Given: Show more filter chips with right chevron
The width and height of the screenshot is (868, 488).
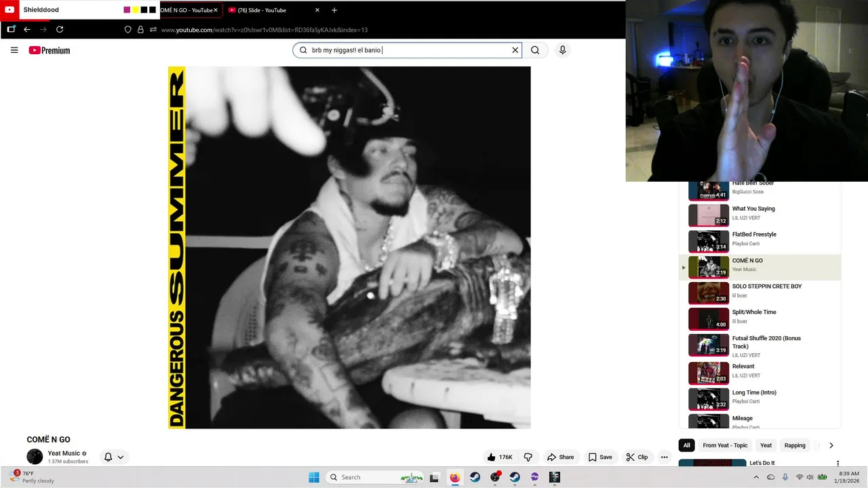Looking at the screenshot, I should coord(831,445).
